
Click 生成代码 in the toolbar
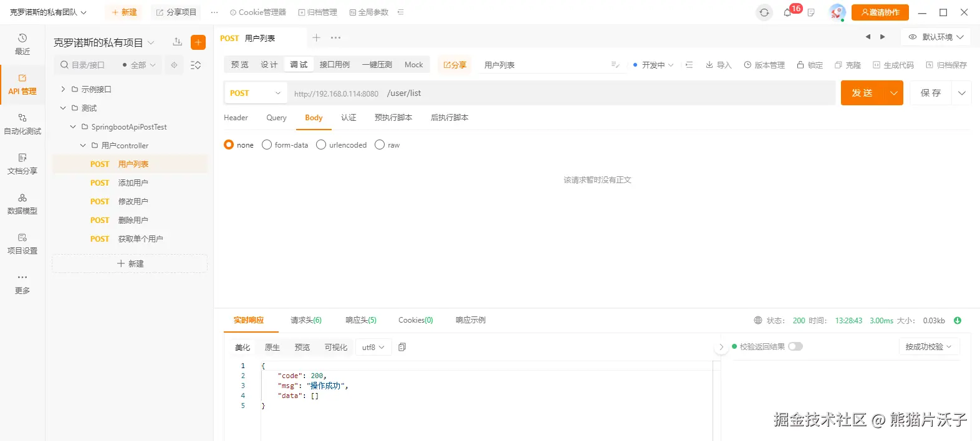pyautogui.click(x=893, y=65)
